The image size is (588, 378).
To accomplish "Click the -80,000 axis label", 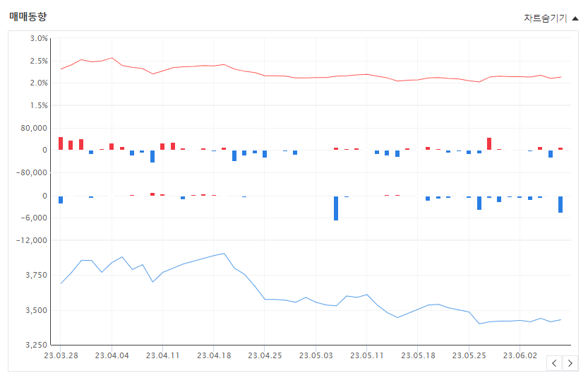I will pos(32,172).
